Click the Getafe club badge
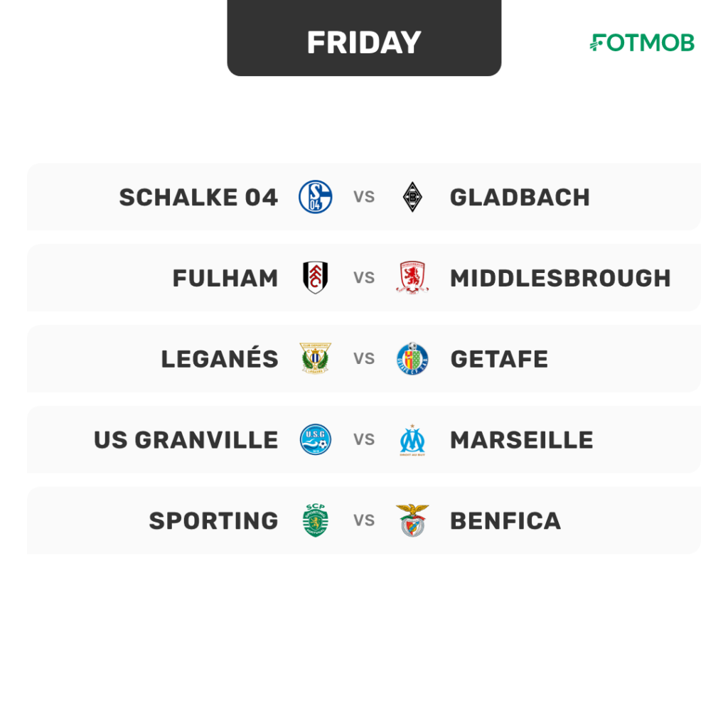Viewport: 728px width, 728px height. click(x=412, y=358)
